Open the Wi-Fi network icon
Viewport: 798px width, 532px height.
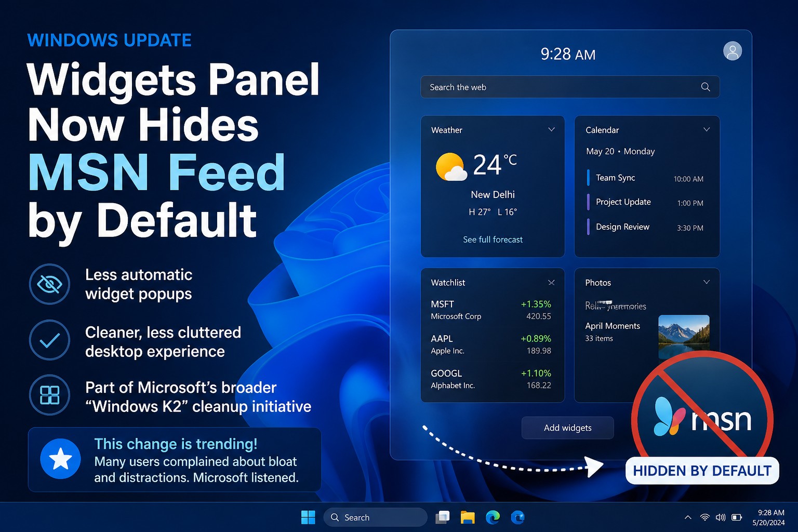tap(705, 517)
